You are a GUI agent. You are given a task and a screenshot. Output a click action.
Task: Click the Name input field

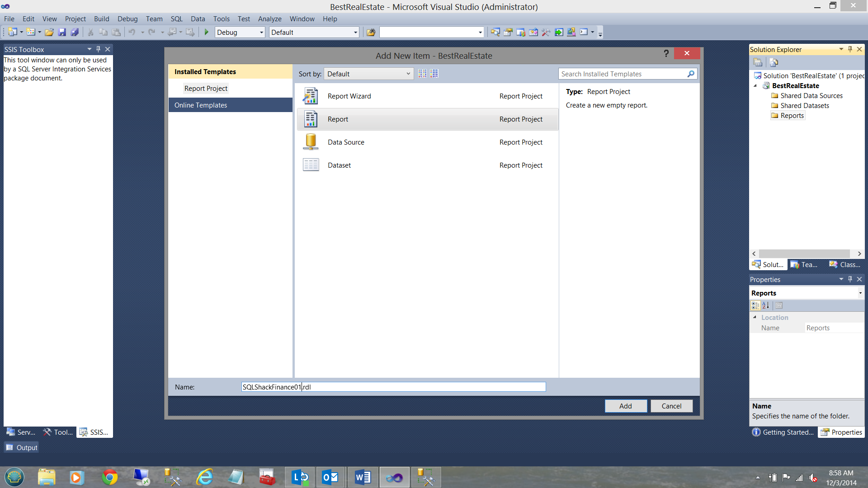393,387
